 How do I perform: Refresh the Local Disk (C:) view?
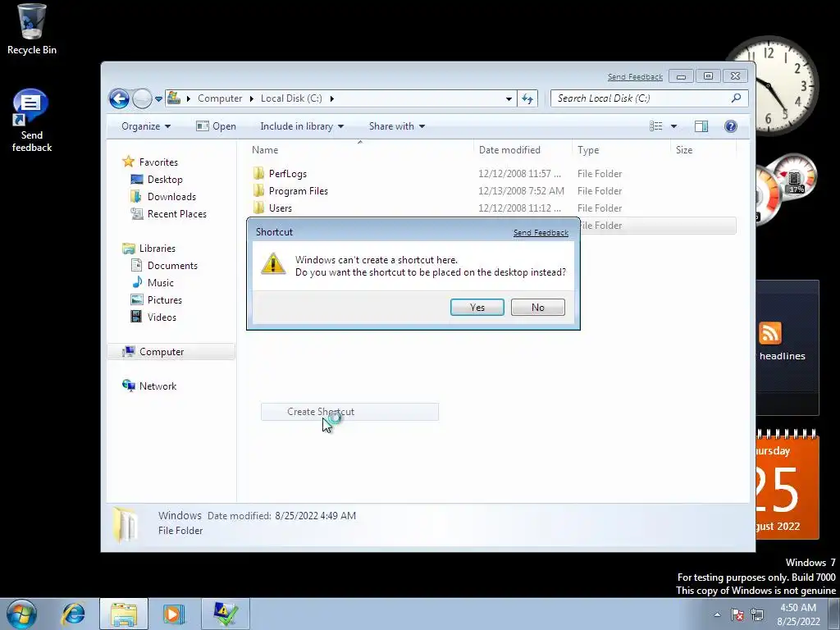pyautogui.click(x=527, y=98)
